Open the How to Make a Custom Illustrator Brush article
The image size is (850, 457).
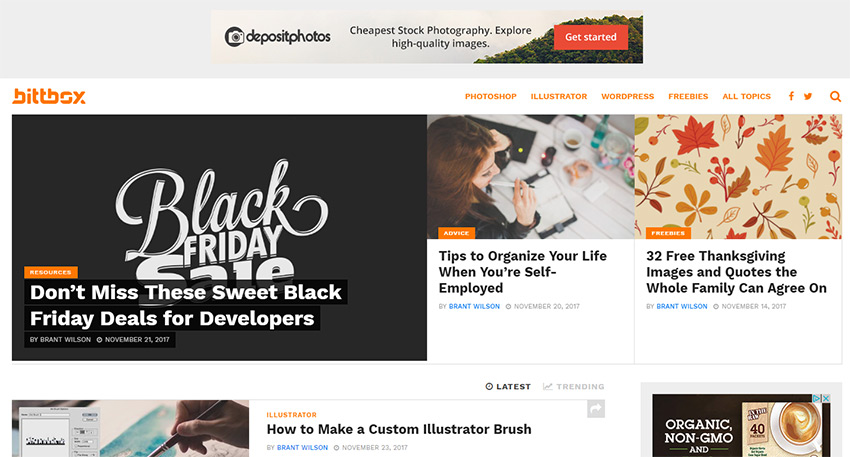click(399, 429)
